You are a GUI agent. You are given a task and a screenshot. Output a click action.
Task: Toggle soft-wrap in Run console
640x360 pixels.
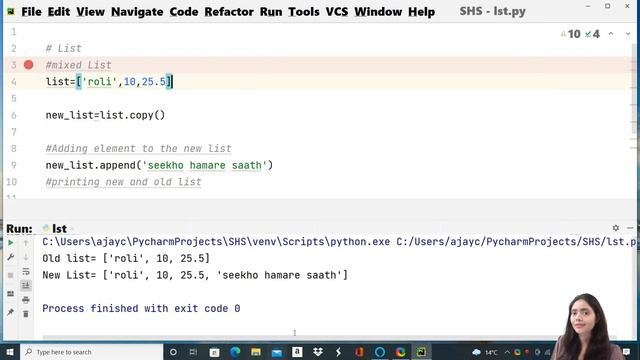pos(26,271)
